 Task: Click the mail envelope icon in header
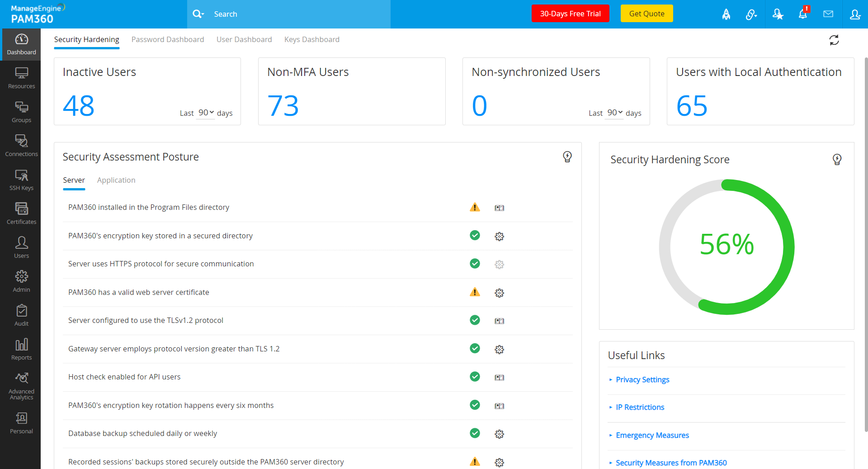coord(828,14)
